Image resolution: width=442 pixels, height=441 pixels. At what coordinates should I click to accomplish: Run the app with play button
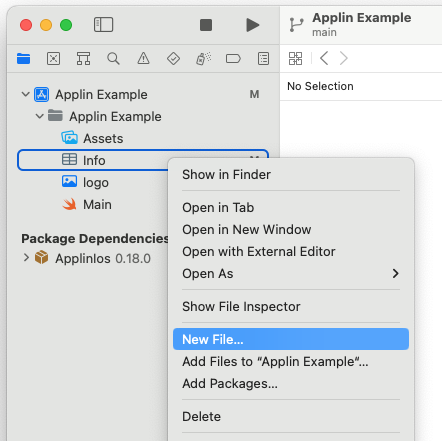[253, 25]
